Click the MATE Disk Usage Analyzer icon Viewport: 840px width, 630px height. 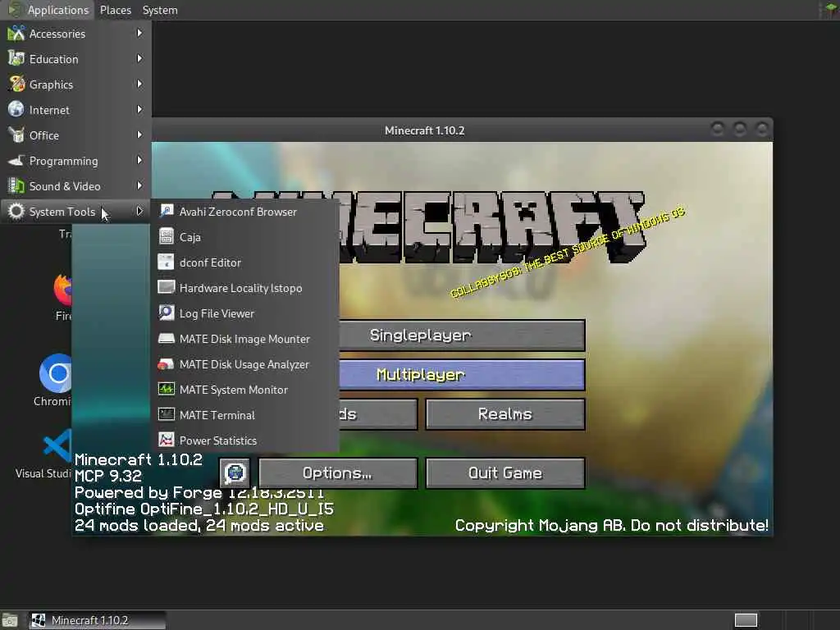(x=167, y=363)
